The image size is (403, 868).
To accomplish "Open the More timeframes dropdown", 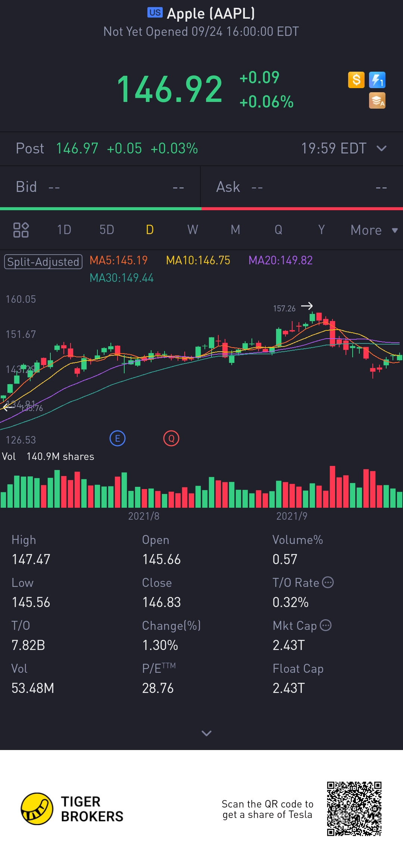I will (x=374, y=230).
